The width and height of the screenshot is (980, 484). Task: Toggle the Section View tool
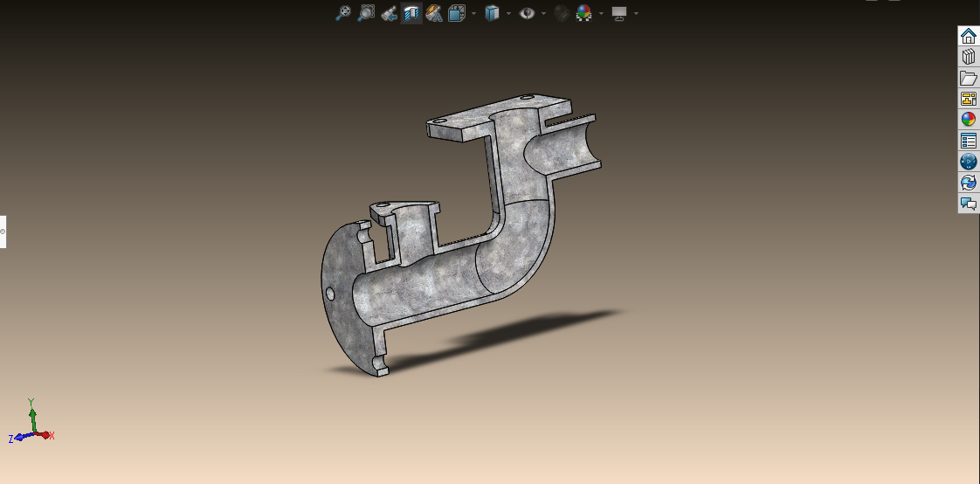point(411,13)
